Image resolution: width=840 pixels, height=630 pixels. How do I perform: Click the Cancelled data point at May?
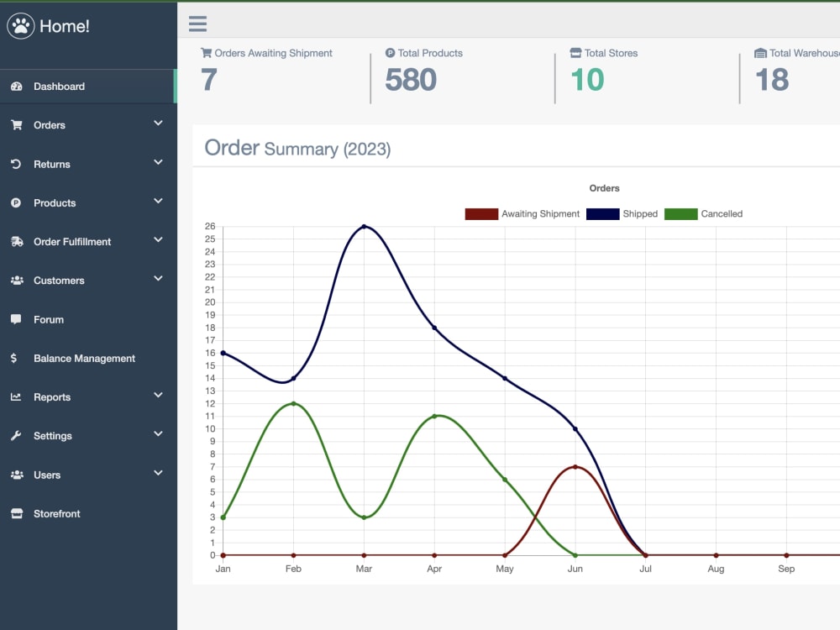505,480
